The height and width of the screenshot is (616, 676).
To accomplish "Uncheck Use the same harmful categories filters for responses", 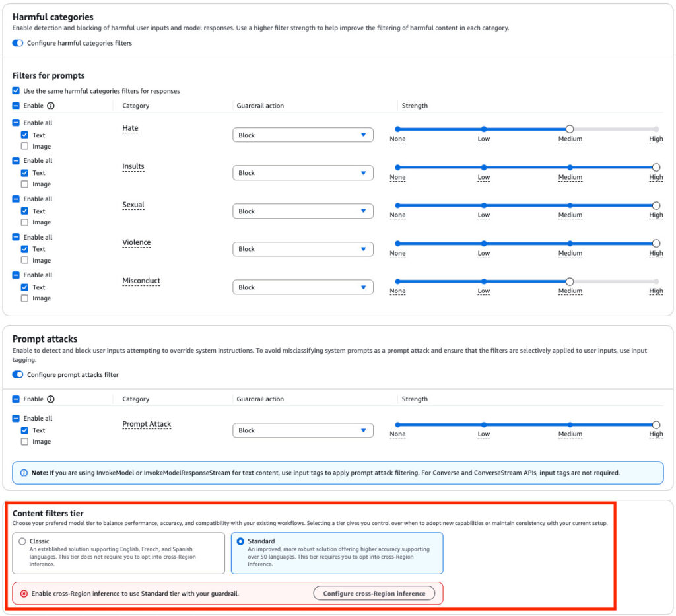I will coord(16,91).
